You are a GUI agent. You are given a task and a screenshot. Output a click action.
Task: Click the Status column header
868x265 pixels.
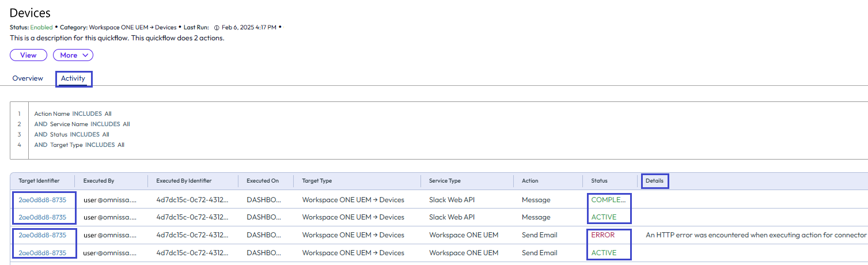[x=599, y=181]
